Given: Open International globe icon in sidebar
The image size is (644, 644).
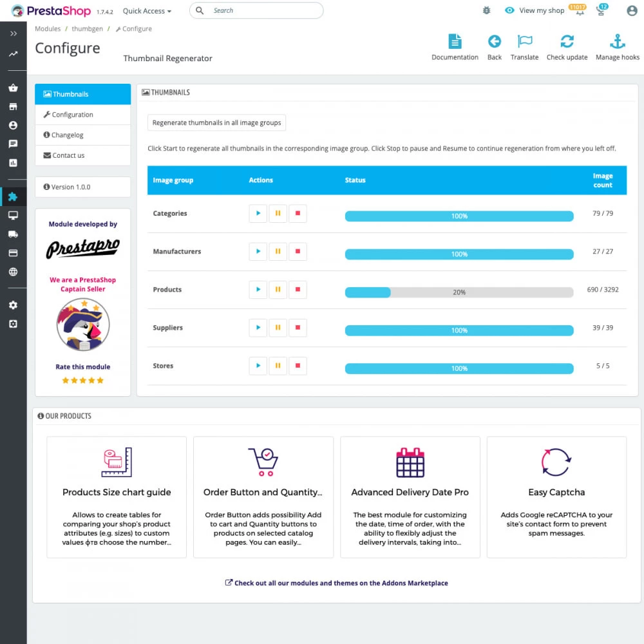Looking at the screenshot, I should tap(13, 272).
